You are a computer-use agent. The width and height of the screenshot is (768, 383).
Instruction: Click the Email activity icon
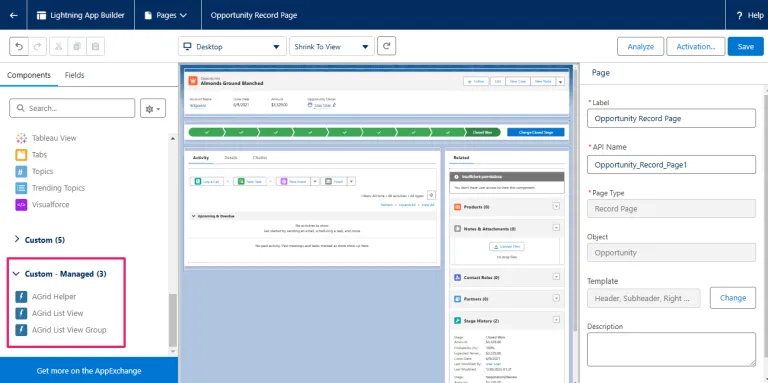pyautogui.click(x=328, y=181)
